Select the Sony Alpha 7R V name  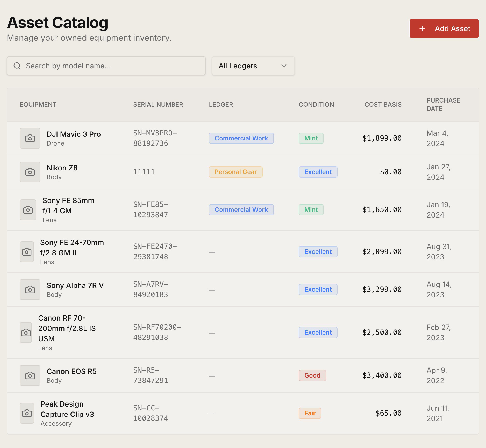pos(75,285)
